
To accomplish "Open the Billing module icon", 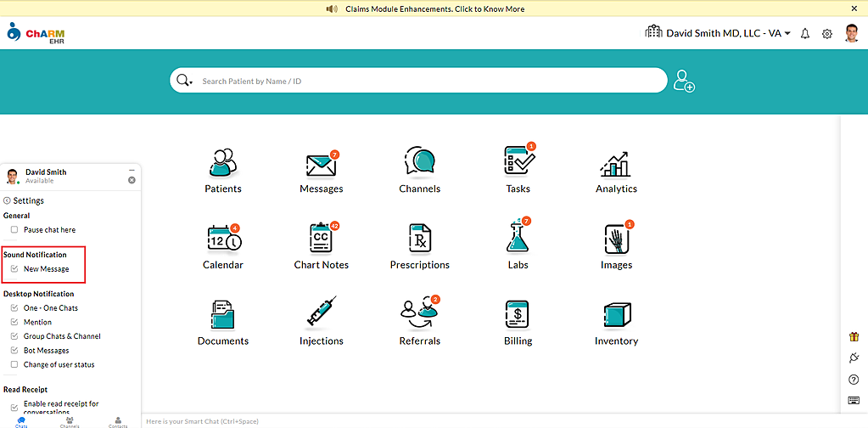I will coord(518,314).
